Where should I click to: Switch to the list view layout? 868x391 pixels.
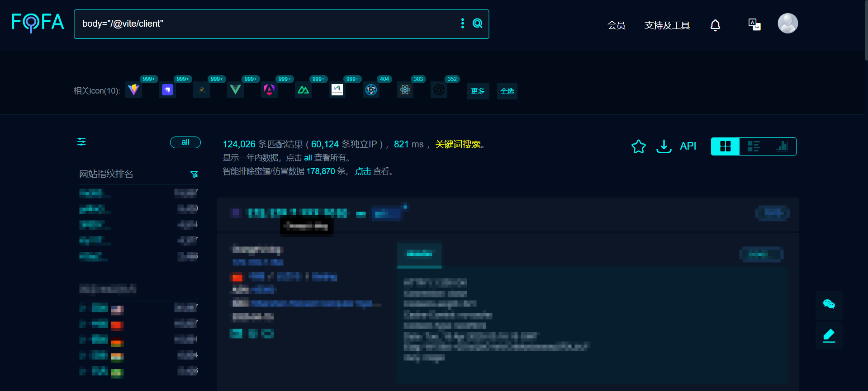coord(754,146)
